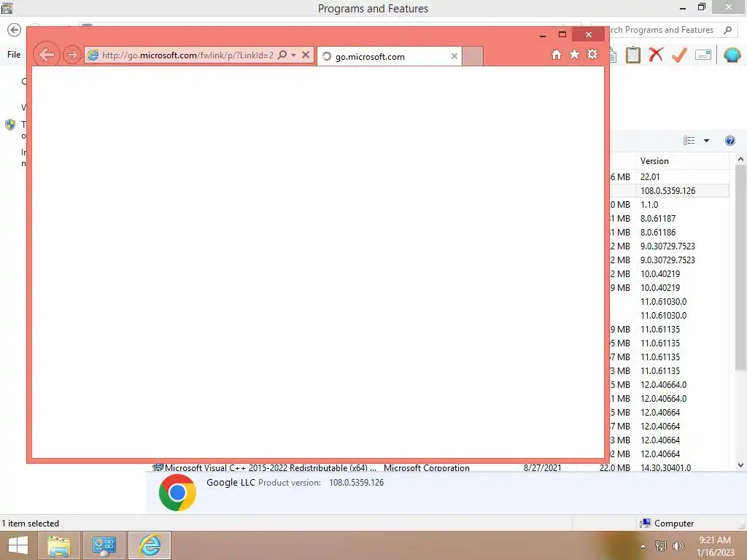The image size is (747, 560).
Task: Open the view options dropdown arrow
Action: (706, 141)
